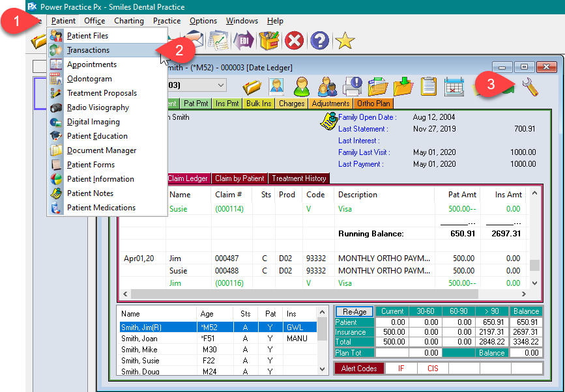Image resolution: width=565 pixels, height=392 pixels.
Task: Click the calendar with red X icon
Action: [x=454, y=87]
